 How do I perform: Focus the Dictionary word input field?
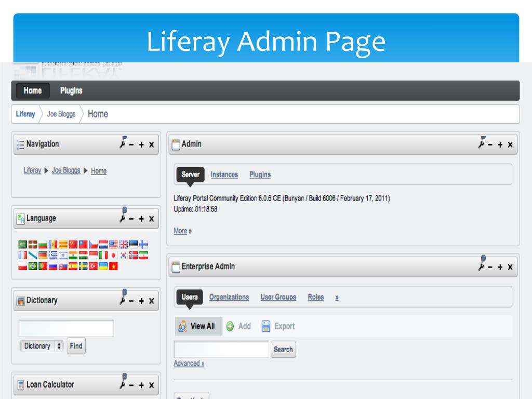(66, 328)
